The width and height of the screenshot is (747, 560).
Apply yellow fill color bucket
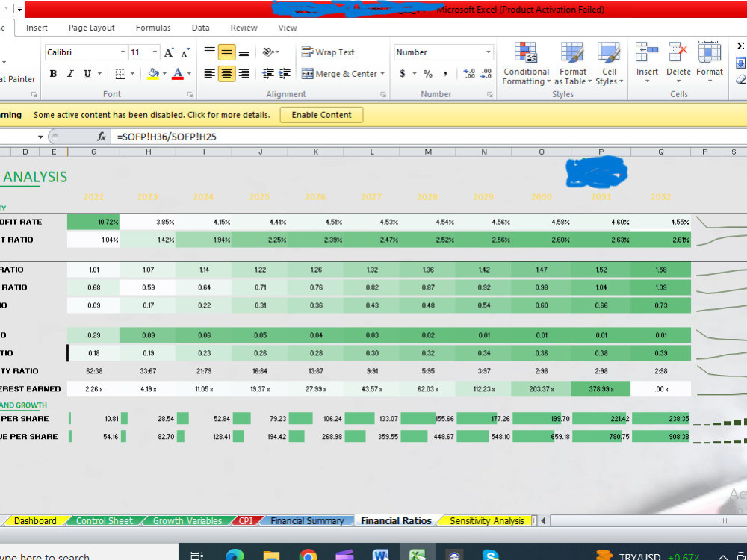[x=153, y=74]
